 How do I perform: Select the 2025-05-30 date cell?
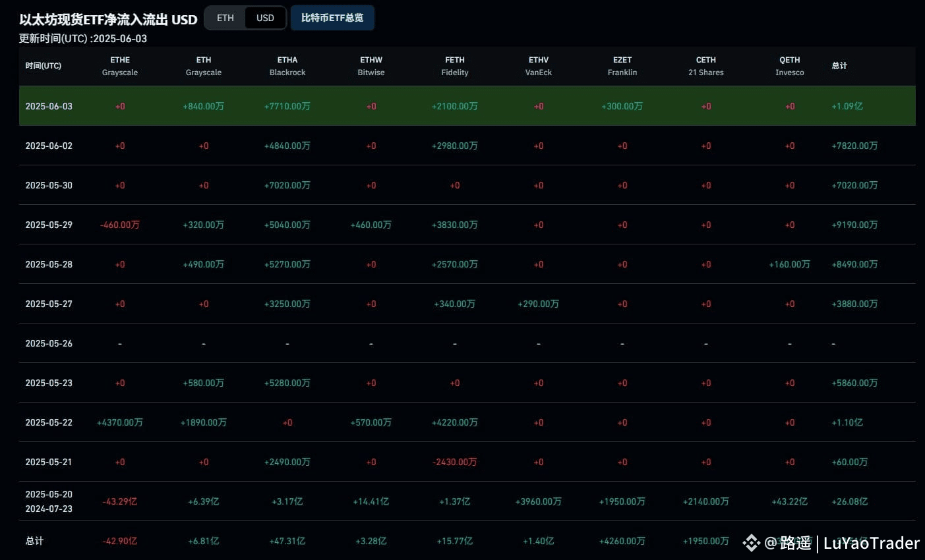[49, 185]
